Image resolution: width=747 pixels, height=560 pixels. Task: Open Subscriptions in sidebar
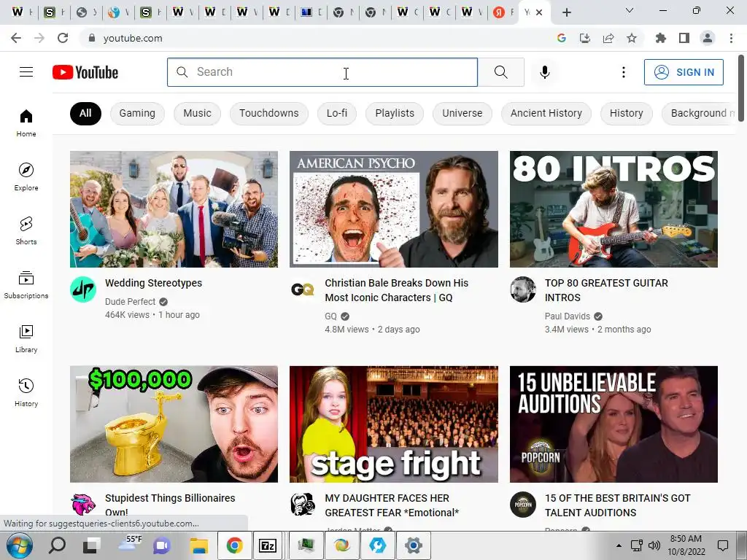click(x=26, y=284)
